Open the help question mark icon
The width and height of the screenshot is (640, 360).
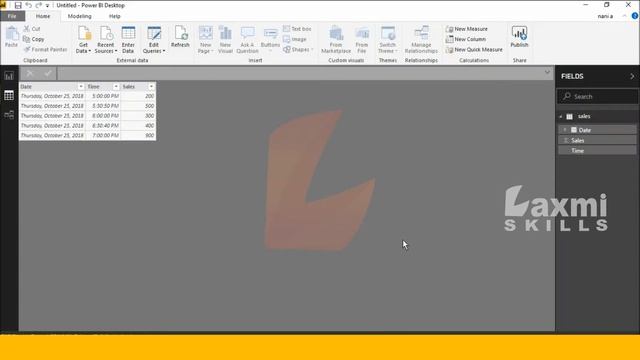click(635, 16)
